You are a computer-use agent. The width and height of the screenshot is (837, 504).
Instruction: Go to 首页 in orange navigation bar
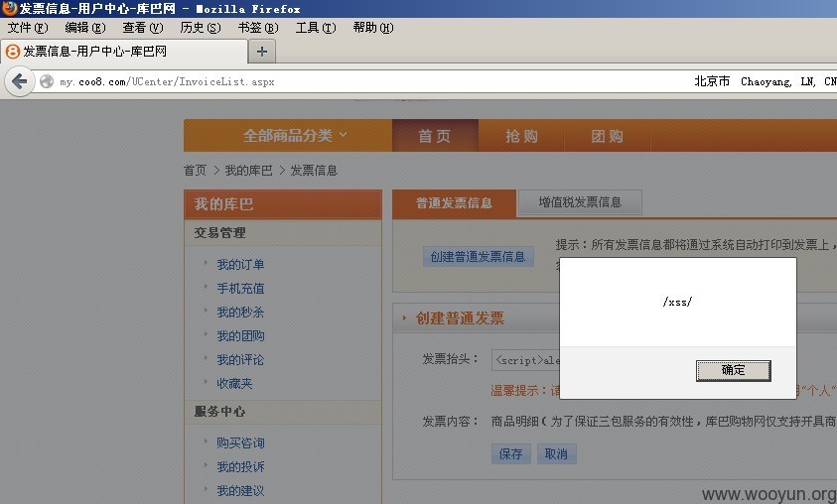point(435,136)
